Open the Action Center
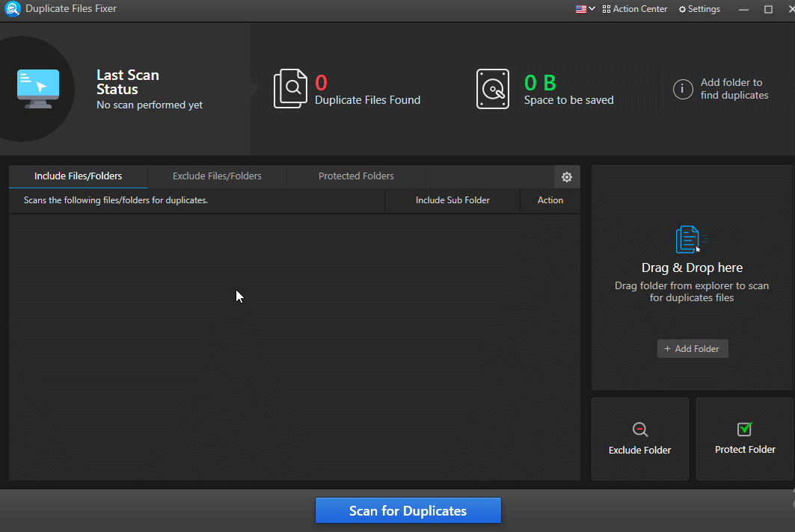This screenshot has height=532, width=795. pos(634,9)
